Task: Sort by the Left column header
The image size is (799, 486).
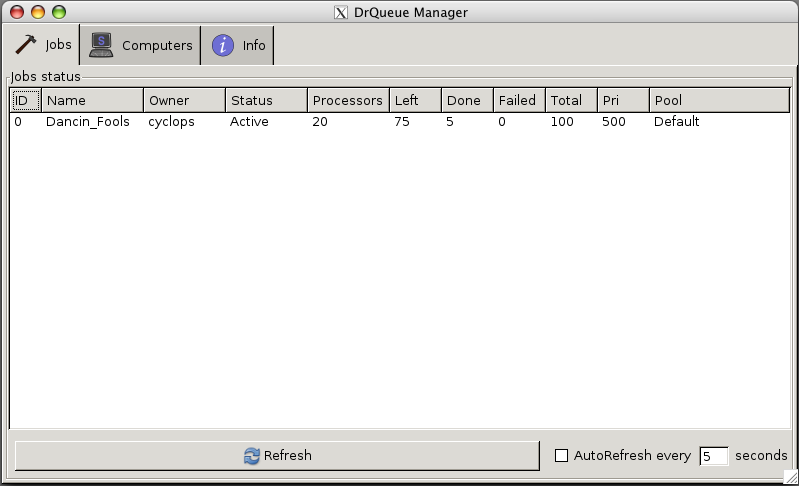Action: (x=415, y=100)
